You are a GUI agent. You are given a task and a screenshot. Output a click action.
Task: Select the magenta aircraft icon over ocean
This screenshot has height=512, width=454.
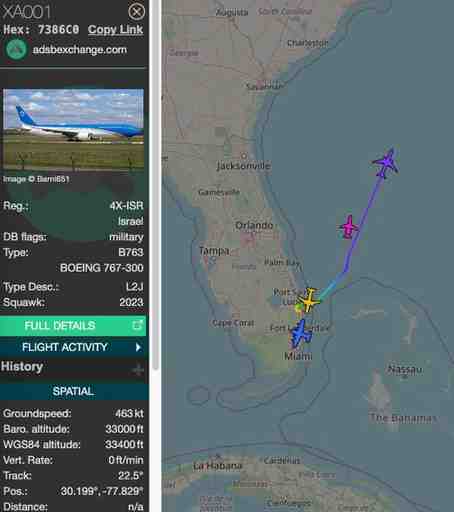348,227
